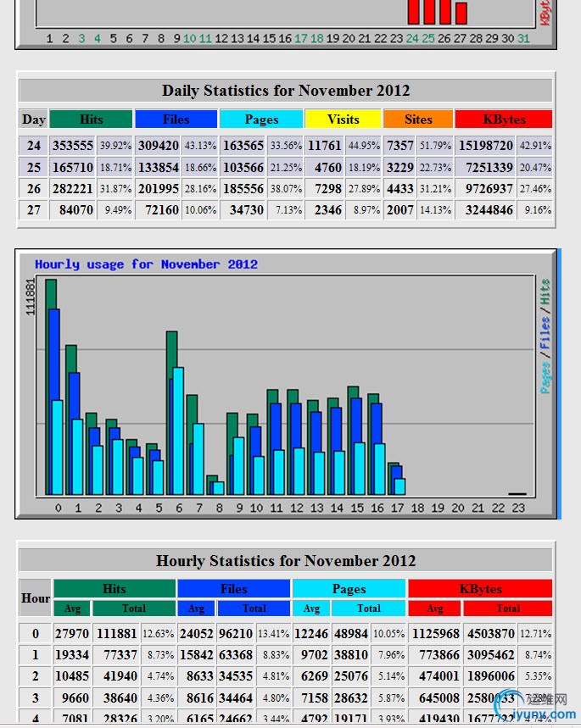Image resolution: width=581 pixels, height=728 pixels.
Task: Click the KBytes value 9726937
Action: 489,188
